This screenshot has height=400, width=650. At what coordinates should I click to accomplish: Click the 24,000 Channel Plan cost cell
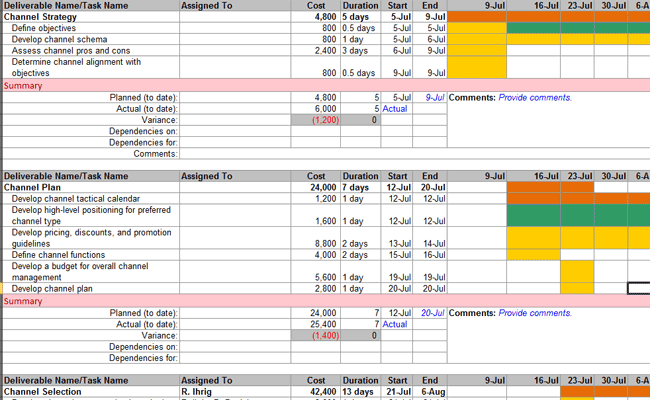point(316,187)
